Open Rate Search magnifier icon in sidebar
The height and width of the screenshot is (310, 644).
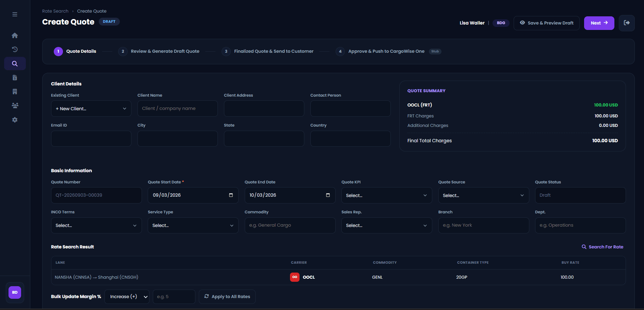15,64
